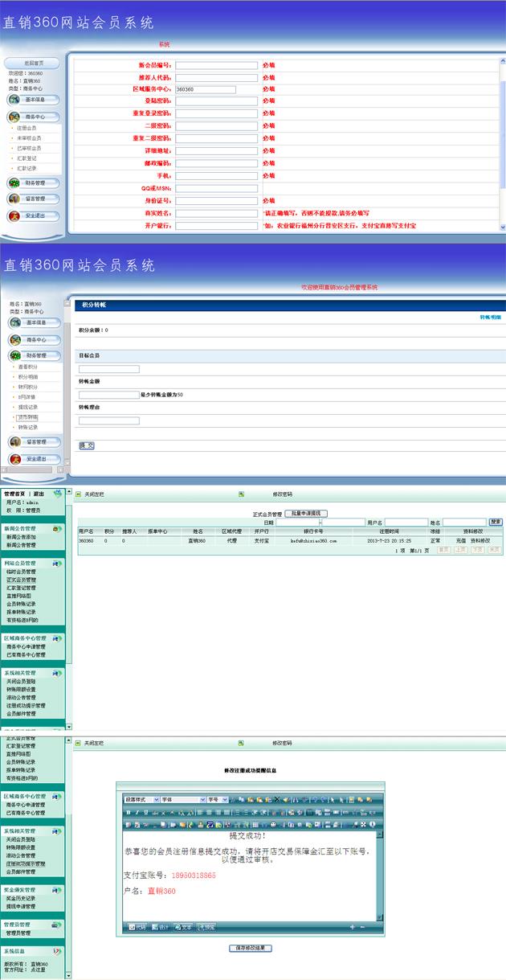Click the 返回首页 button in sidebar
Viewport: 506px width, 980px height.
click(x=32, y=63)
